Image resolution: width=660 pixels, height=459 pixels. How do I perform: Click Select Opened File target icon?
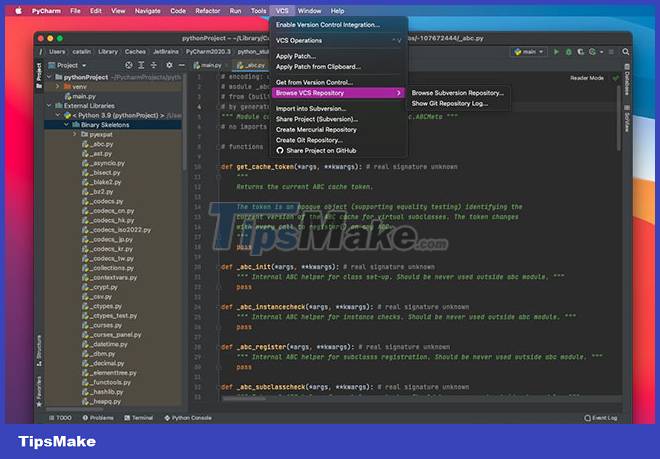click(x=130, y=64)
